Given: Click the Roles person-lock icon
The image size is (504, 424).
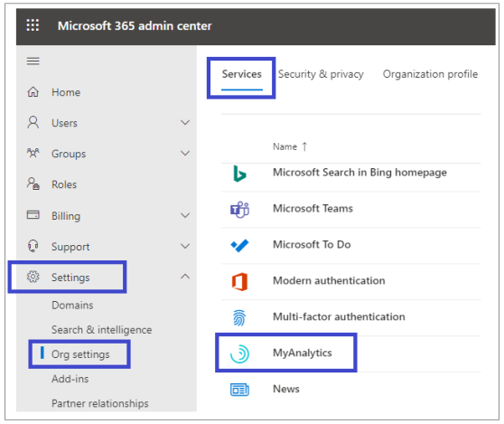Looking at the screenshot, I should (x=33, y=184).
